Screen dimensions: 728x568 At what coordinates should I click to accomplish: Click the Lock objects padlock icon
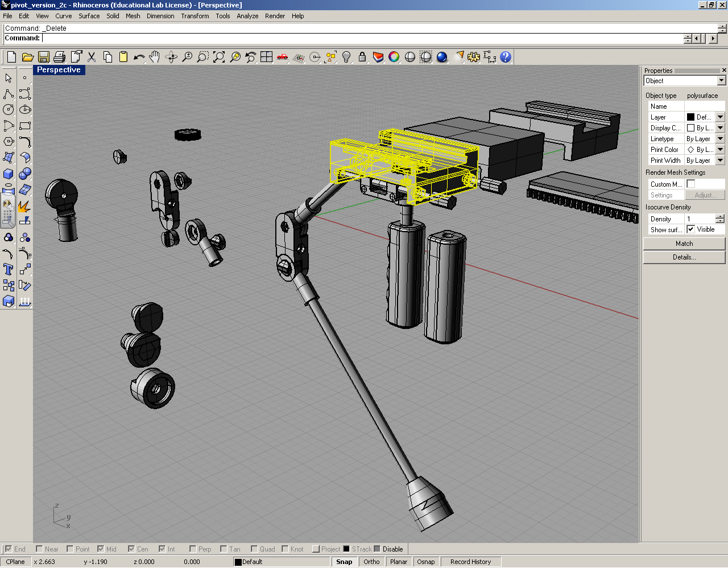[362, 57]
